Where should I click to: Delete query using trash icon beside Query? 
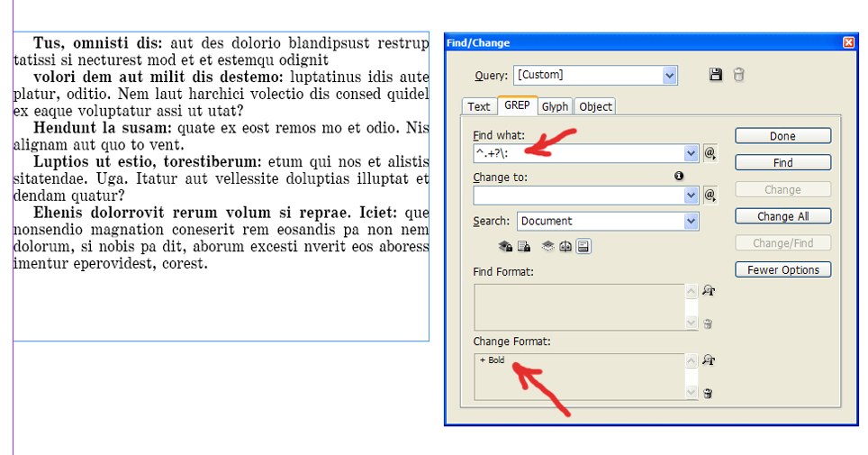pyautogui.click(x=738, y=75)
